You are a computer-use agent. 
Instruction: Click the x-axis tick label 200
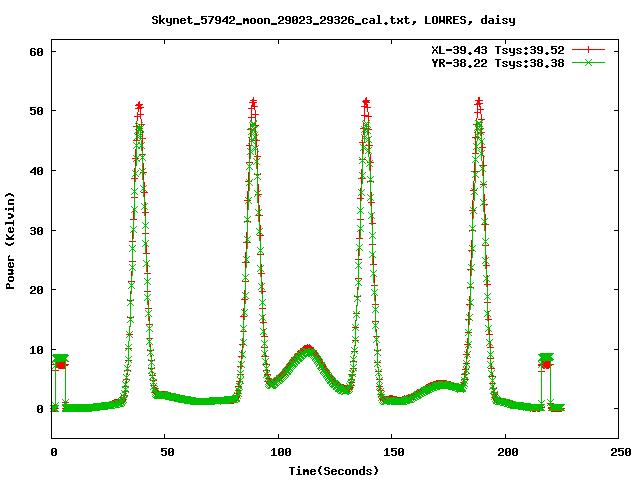[507, 452]
